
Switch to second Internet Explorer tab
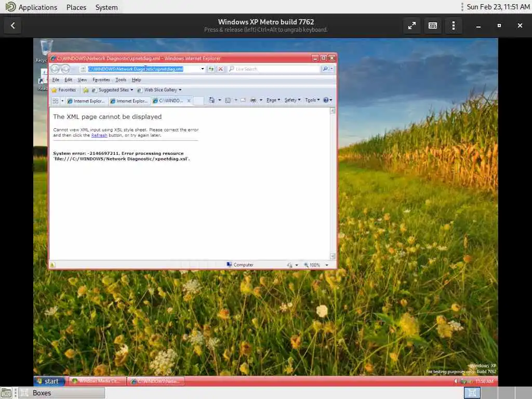pos(129,101)
